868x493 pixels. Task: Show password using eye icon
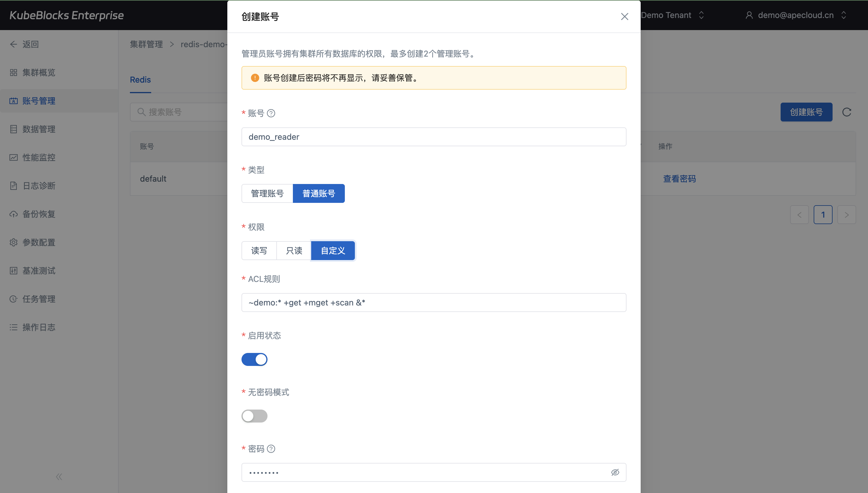[x=615, y=472]
